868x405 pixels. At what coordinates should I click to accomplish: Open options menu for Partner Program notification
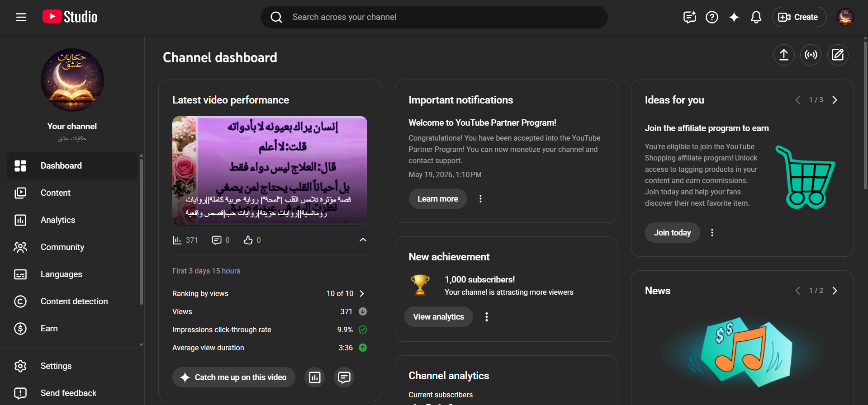click(x=480, y=198)
